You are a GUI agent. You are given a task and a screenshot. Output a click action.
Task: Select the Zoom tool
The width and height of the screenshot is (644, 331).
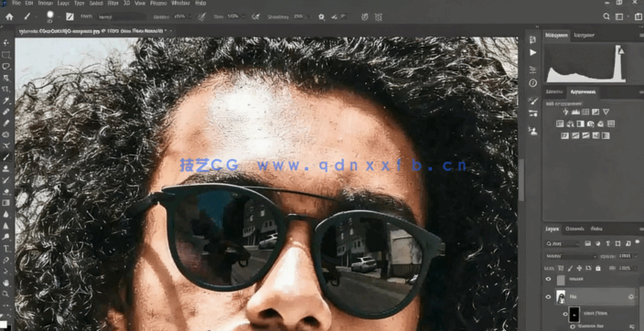(x=6, y=294)
